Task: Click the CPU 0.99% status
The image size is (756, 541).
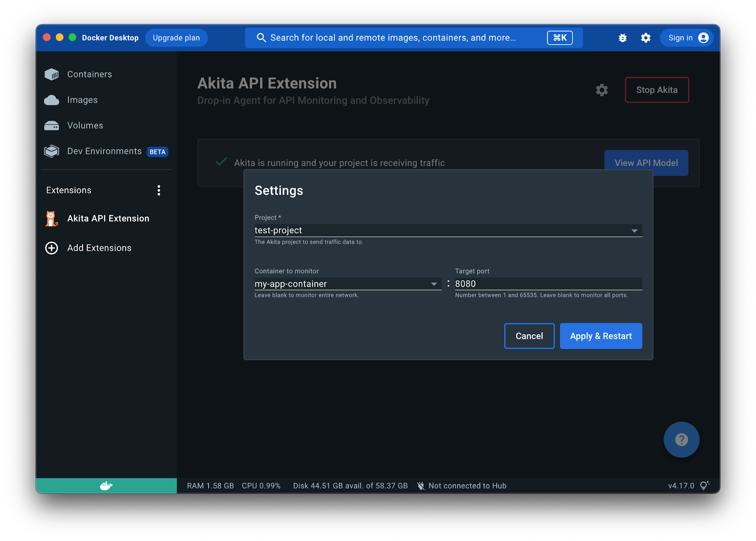Action: (x=261, y=486)
